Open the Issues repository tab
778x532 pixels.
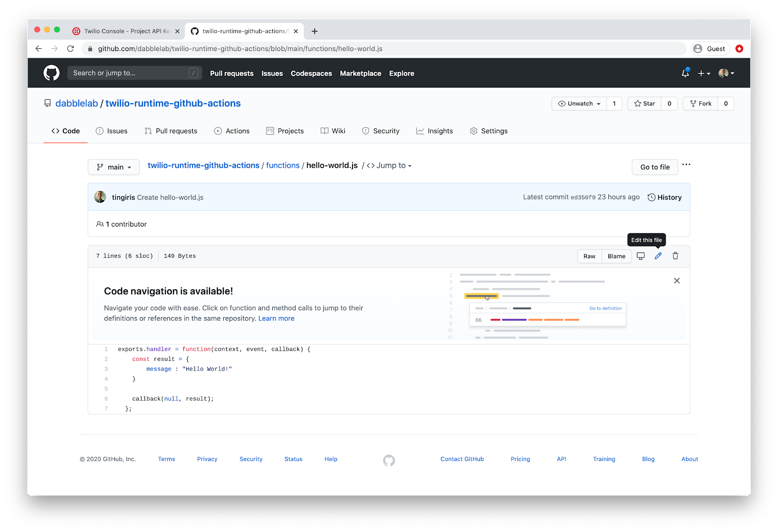(112, 131)
